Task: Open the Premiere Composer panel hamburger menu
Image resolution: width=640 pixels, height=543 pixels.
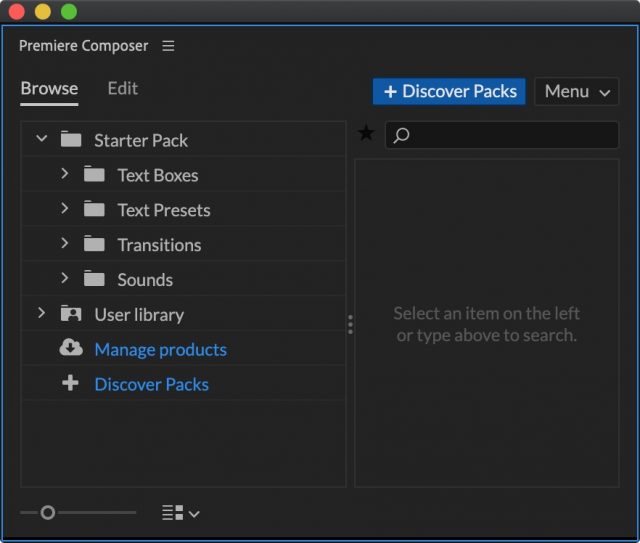Action: pos(168,46)
